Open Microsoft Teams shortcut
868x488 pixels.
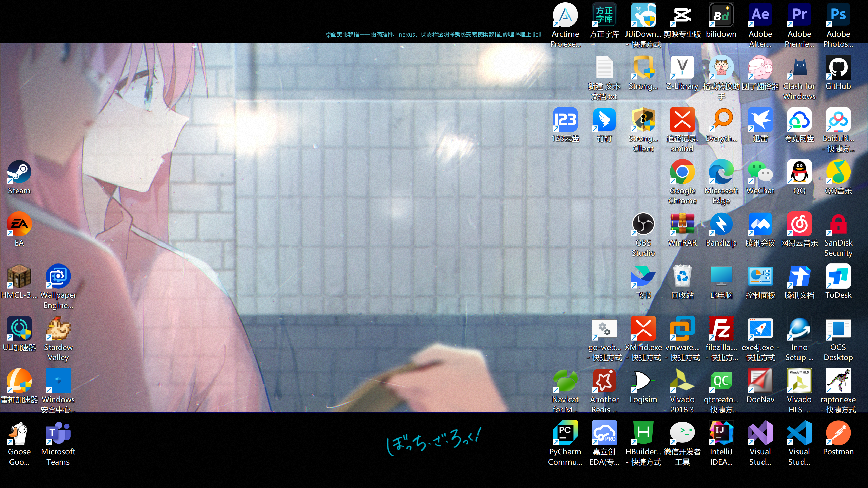coord(58,433)
